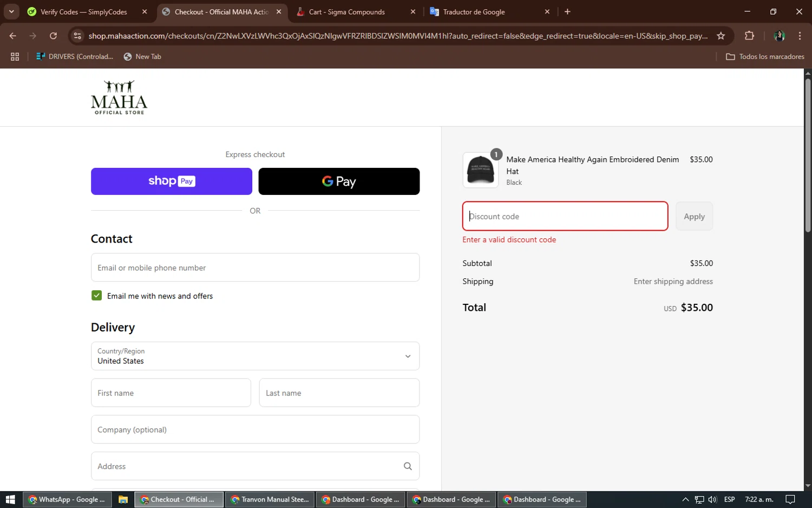The width and height of the screenshot is (812, 508).
Task: Open the Chrome three-dot menu
Action: click(x=800, y=36)
